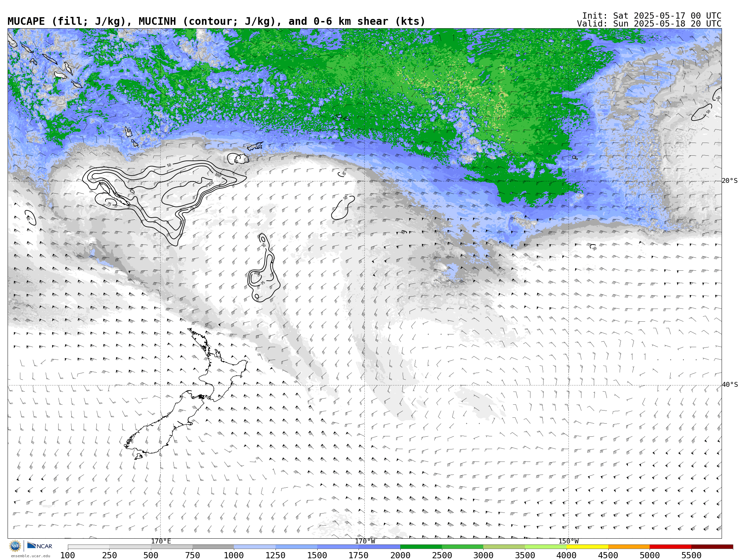Click the NCAR logo

point(40,546)
